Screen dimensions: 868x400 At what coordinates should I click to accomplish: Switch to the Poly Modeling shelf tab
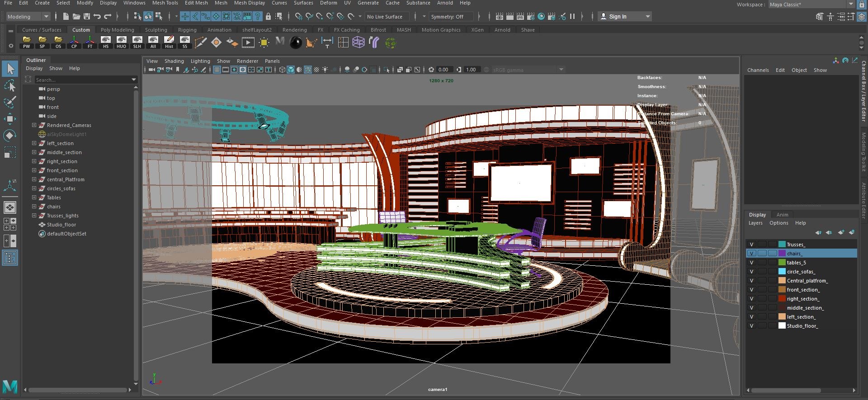click(118, 30)
